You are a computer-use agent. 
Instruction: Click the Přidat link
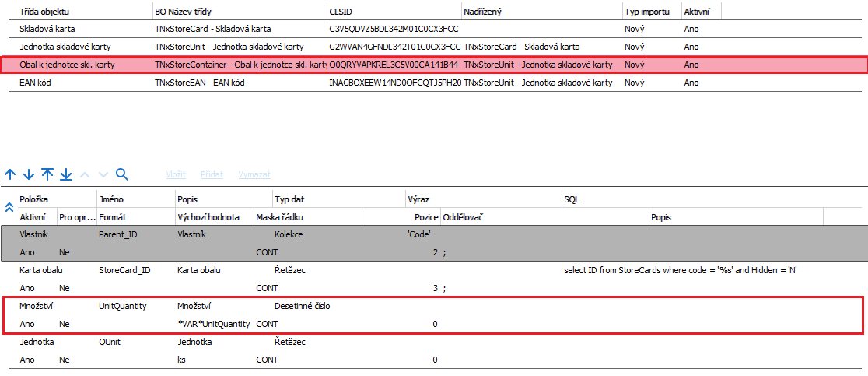pos(212,175)
